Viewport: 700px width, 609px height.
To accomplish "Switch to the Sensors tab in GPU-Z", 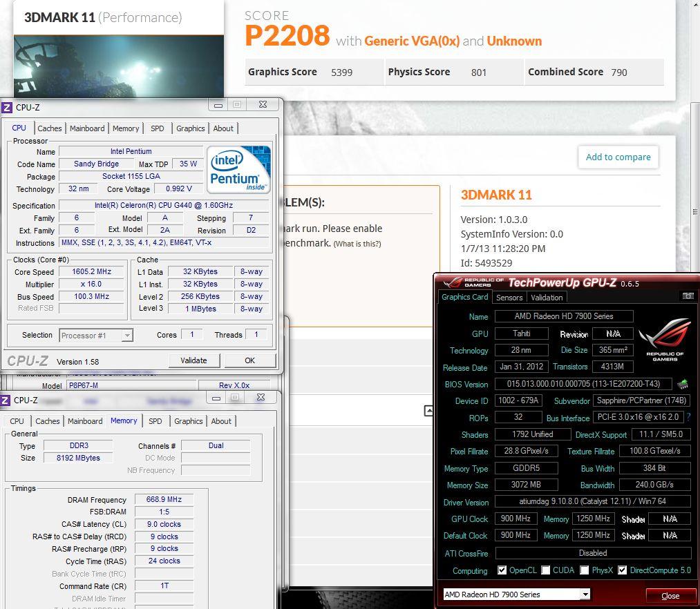I will pos(509,298).
